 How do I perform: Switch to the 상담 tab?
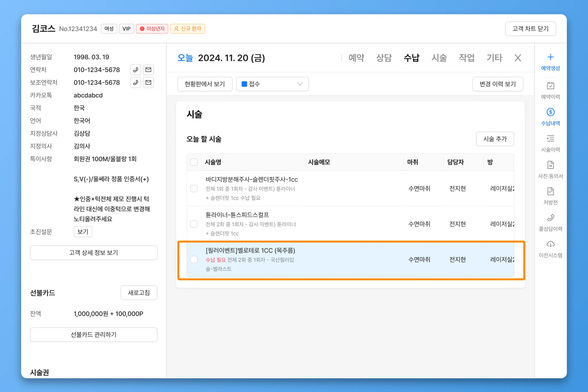384,58
